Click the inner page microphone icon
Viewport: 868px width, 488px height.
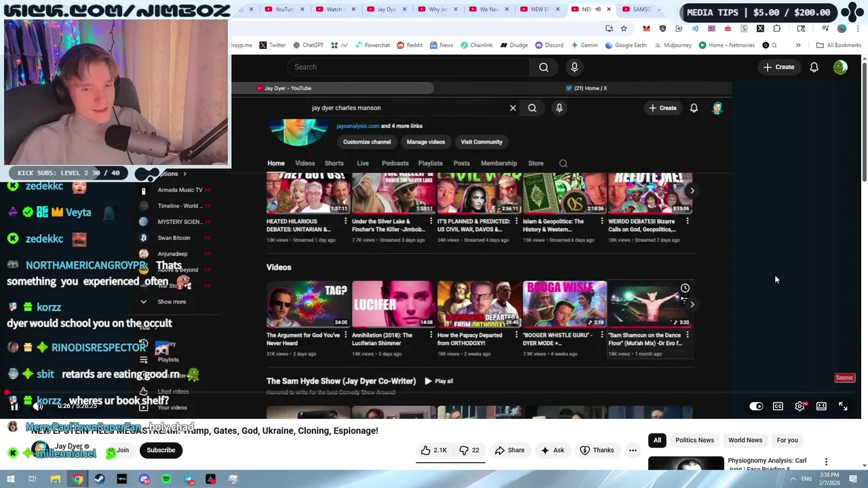pyautogui.click(x=559, y=108)
